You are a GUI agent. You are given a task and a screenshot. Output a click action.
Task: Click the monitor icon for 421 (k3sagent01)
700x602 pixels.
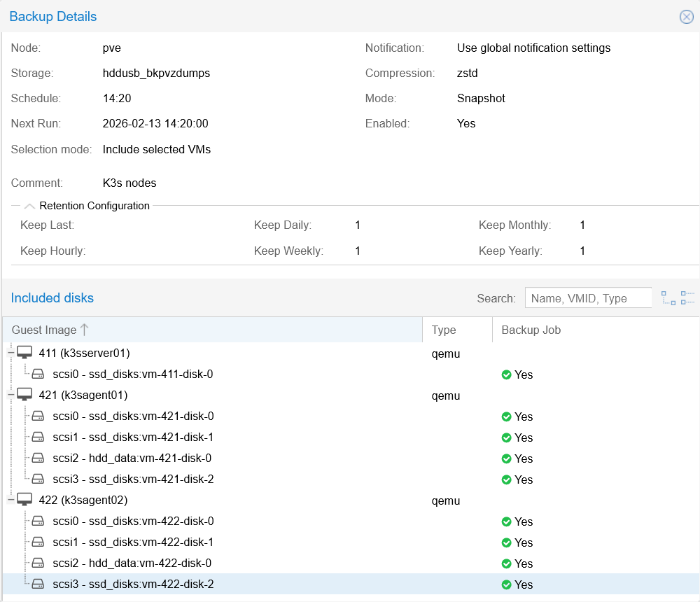coord(25,394)
